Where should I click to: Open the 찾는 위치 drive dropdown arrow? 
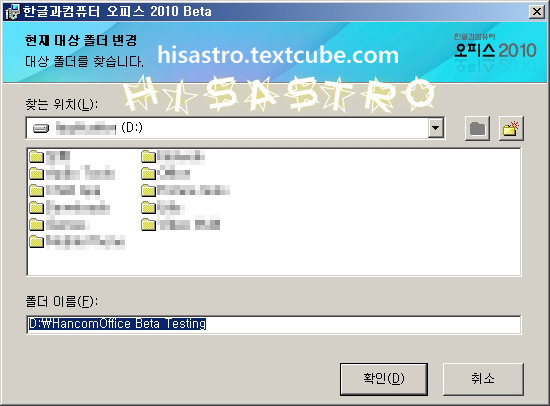click(435, 128)
